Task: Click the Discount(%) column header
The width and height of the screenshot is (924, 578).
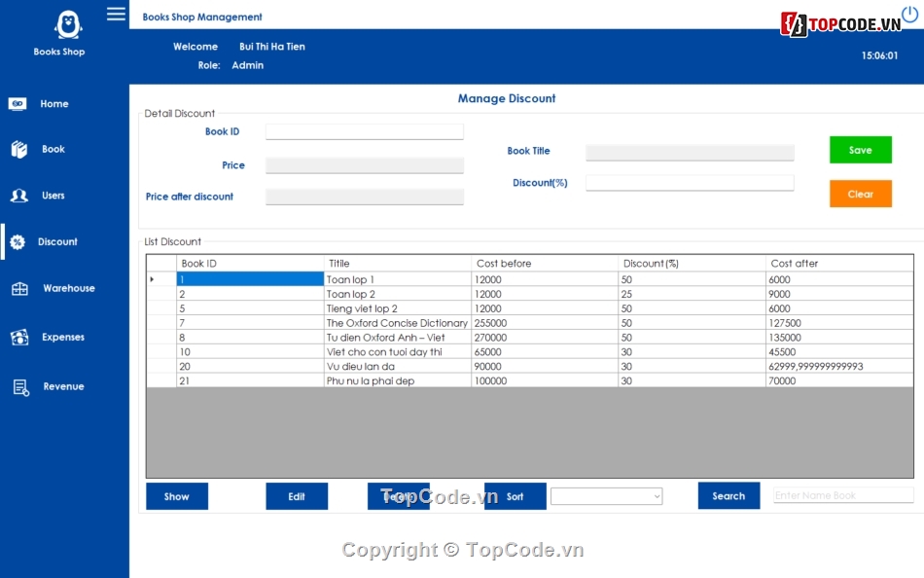Action: 692,263
